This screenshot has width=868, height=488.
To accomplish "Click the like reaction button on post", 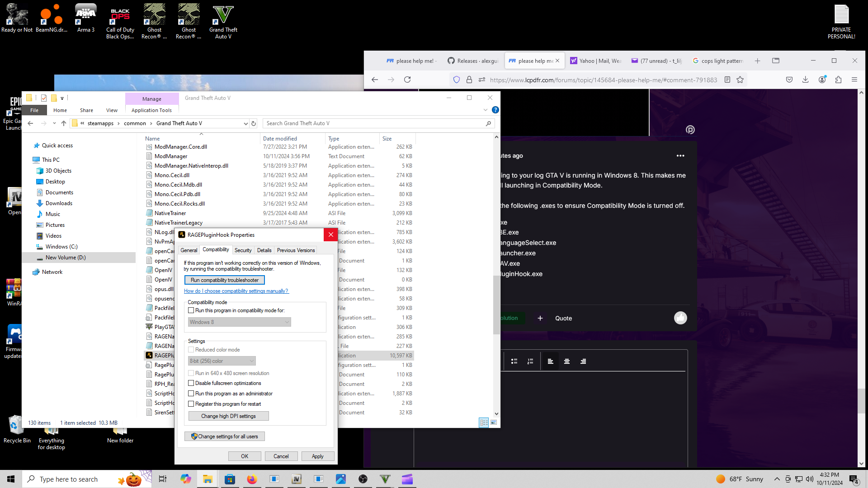I will tap(680, 318).
